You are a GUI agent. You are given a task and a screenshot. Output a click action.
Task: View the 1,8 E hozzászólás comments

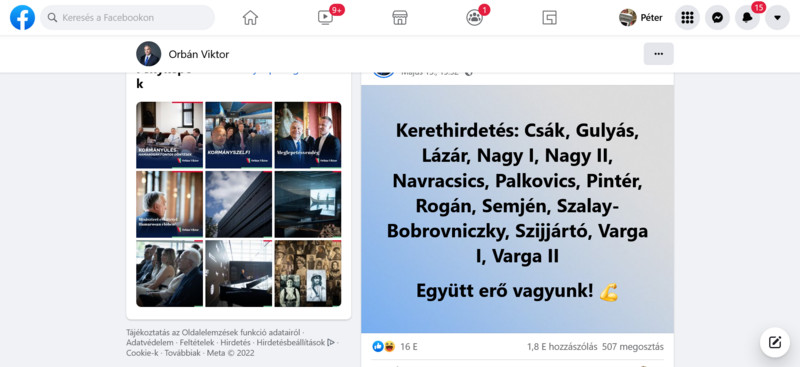(x=562, y=347)
